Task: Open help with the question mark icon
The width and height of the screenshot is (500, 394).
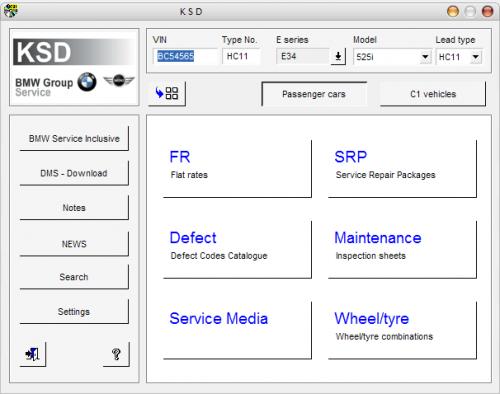Action: [116, 354]
